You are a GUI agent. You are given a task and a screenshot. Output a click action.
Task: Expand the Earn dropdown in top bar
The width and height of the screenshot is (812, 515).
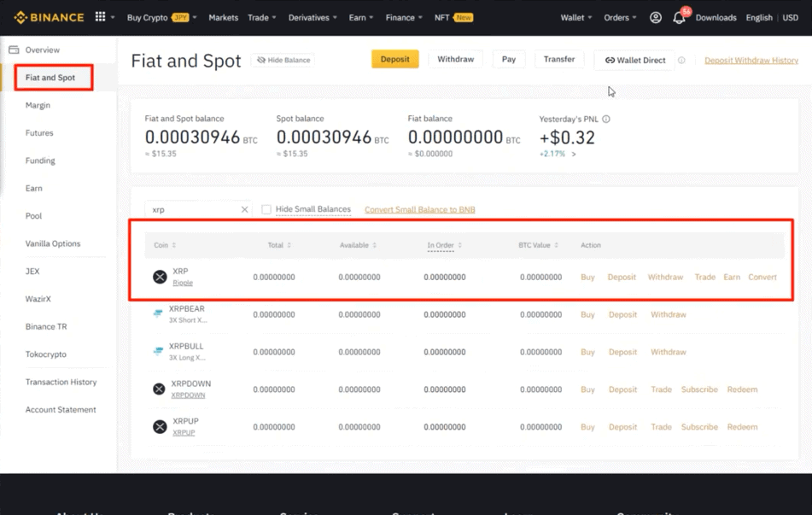coord(361,18)
